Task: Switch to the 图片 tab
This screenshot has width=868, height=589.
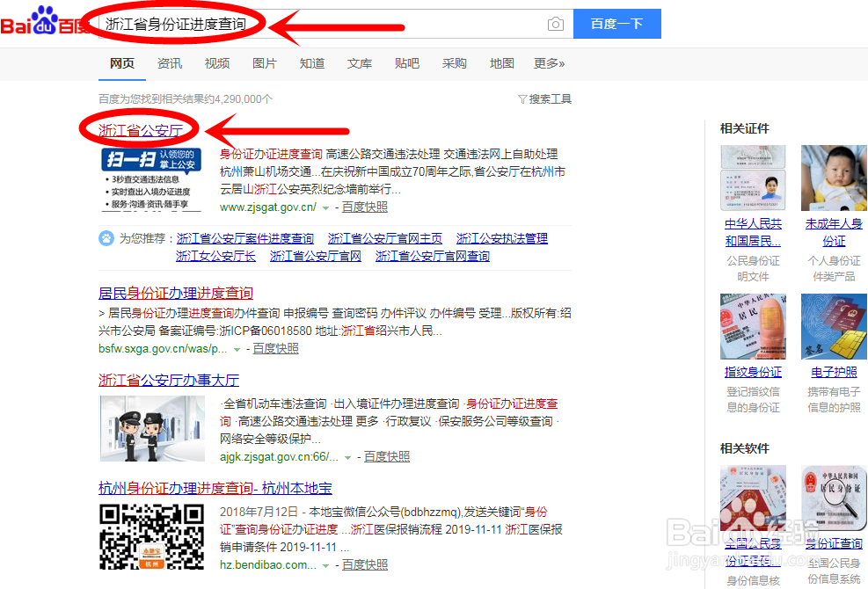Action: (264, 63)
